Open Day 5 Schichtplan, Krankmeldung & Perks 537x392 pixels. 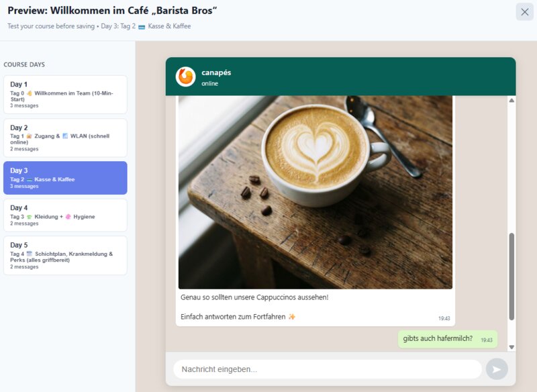coord(65,255)
